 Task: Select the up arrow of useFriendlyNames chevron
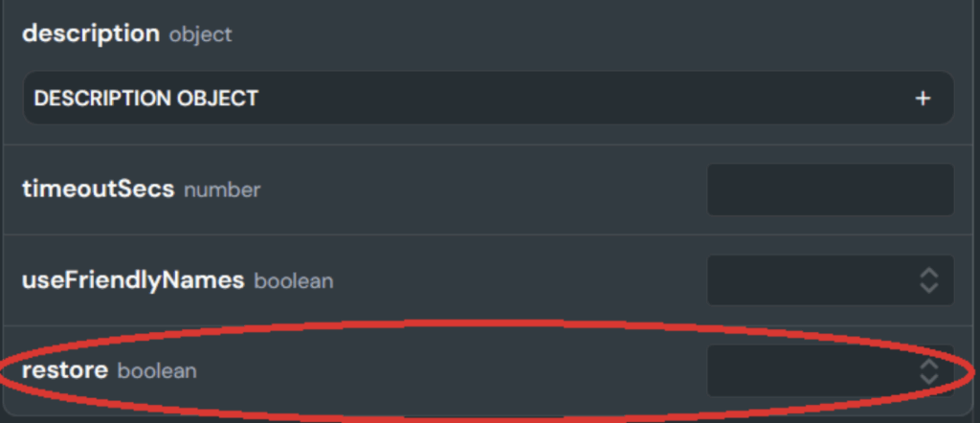coord(929,273)
